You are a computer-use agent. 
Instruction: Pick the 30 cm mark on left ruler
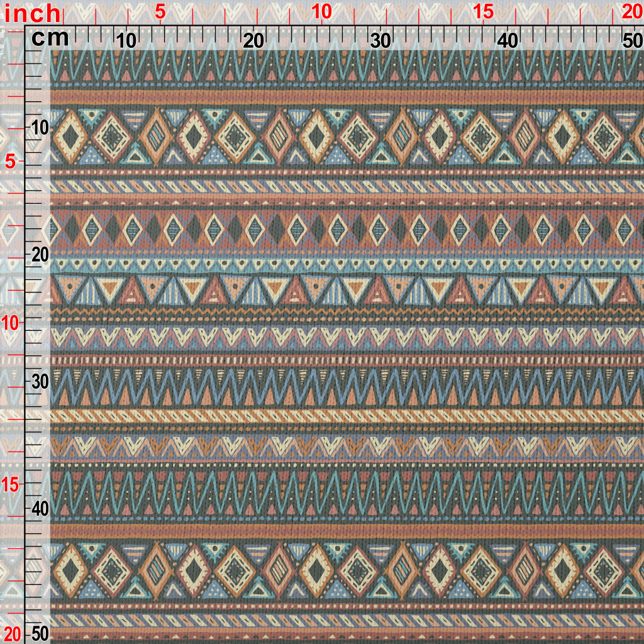[x=40, y=382]
